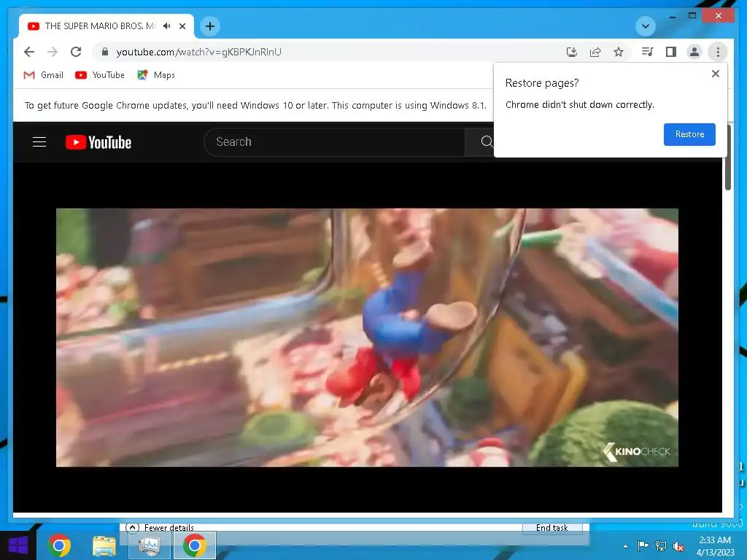This screenshot has width=747, height=560.
Task: Collapse Task Manager with Fewer details
Action: pos(160,527)
